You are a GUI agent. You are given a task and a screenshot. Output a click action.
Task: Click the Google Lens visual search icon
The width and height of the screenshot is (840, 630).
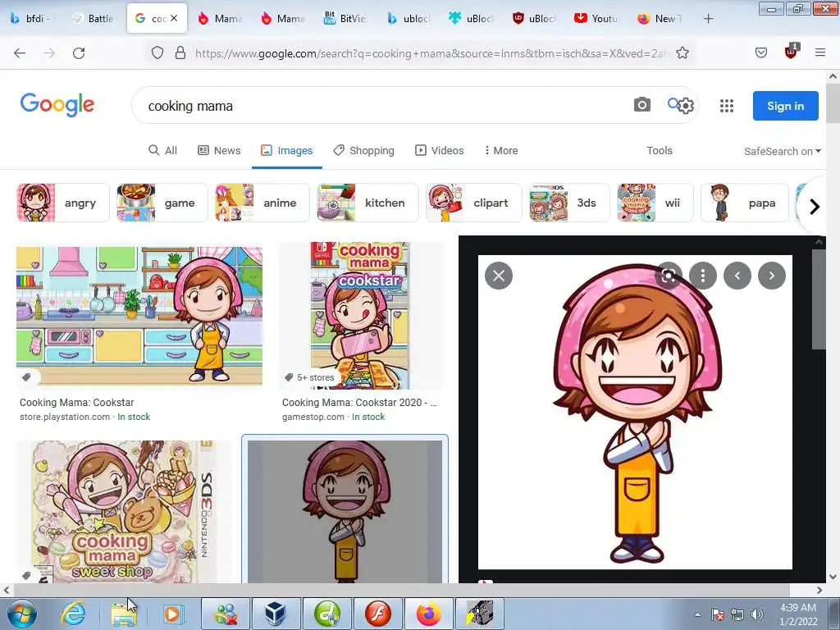(669, 276)
